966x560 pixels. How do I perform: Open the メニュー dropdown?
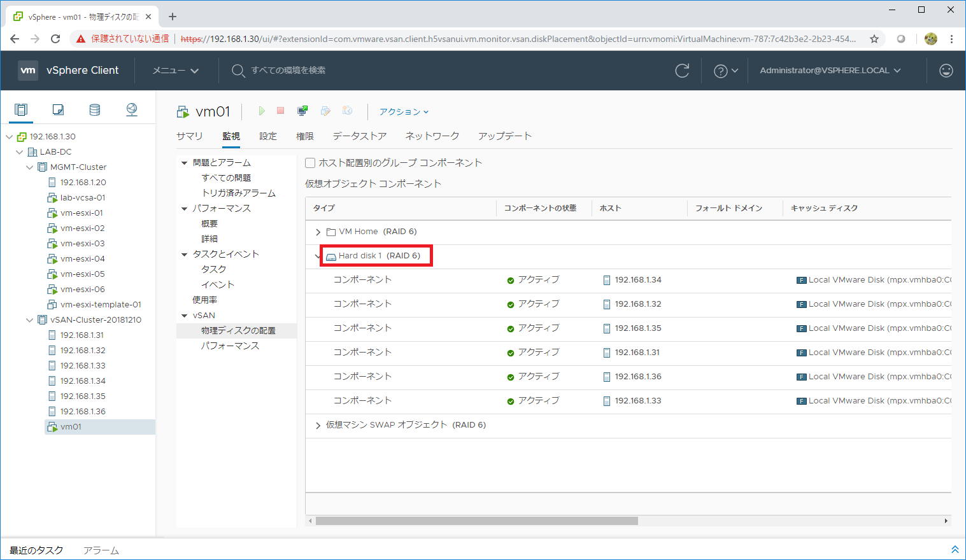tap(175, 71)
